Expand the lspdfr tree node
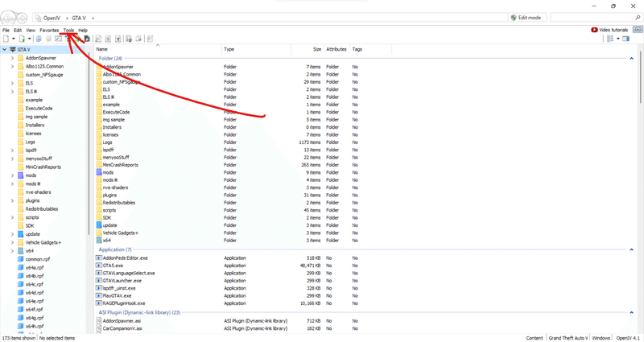 (x=12, y=150)
